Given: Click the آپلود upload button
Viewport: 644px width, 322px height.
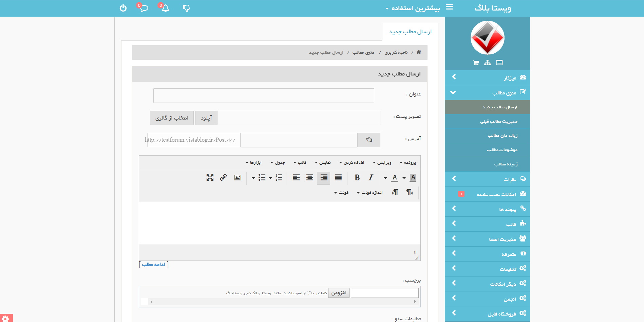Looking at the screenshot, I should [x=206, y=118].
